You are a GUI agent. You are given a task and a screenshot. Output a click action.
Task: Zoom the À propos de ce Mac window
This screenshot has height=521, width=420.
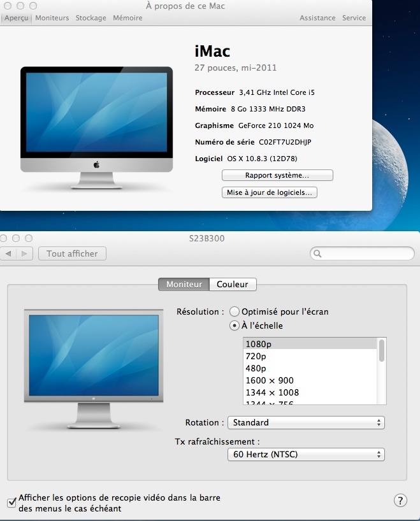(x=33, y=6)
